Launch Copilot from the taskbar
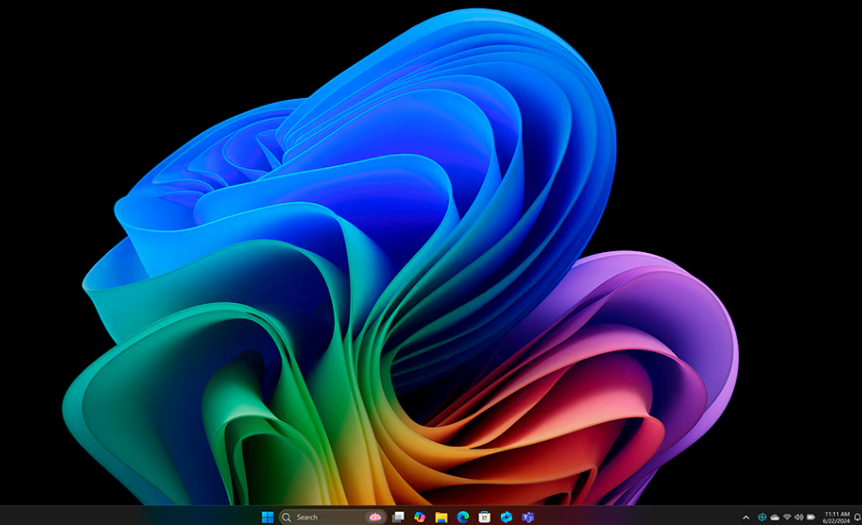The height and width of the screenshot is (525, 862). click(x=420, y=517)
